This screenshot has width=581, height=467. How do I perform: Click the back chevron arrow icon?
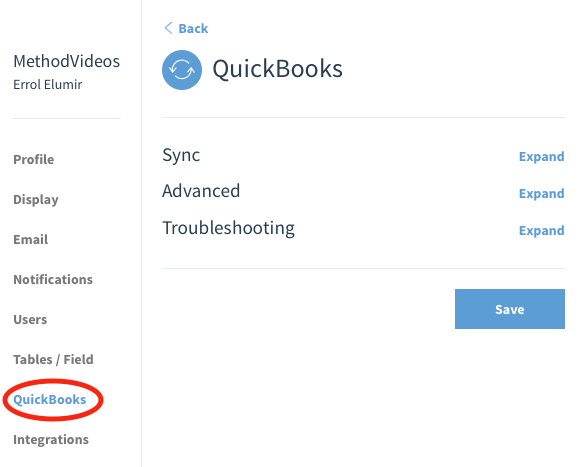click(169, 28)
